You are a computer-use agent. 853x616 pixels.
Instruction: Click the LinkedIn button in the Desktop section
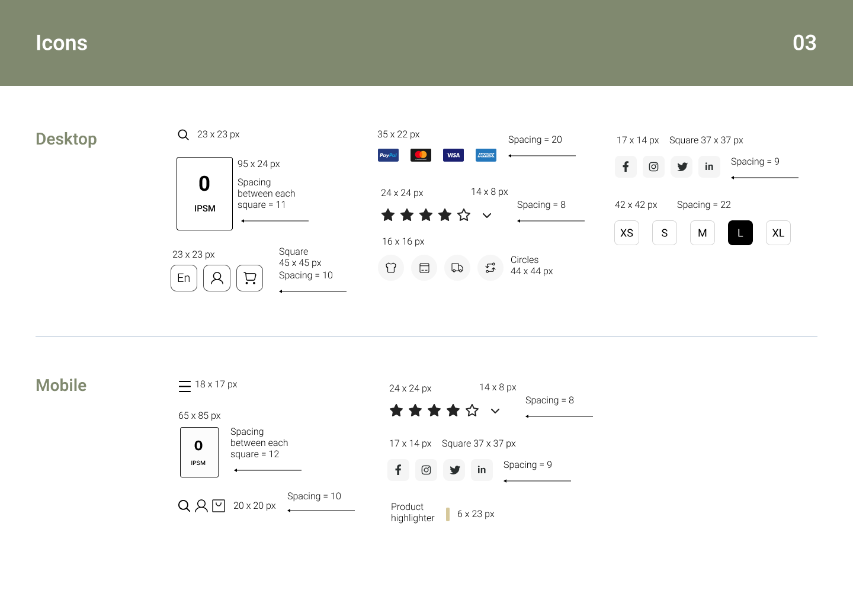tap(709, 167)
